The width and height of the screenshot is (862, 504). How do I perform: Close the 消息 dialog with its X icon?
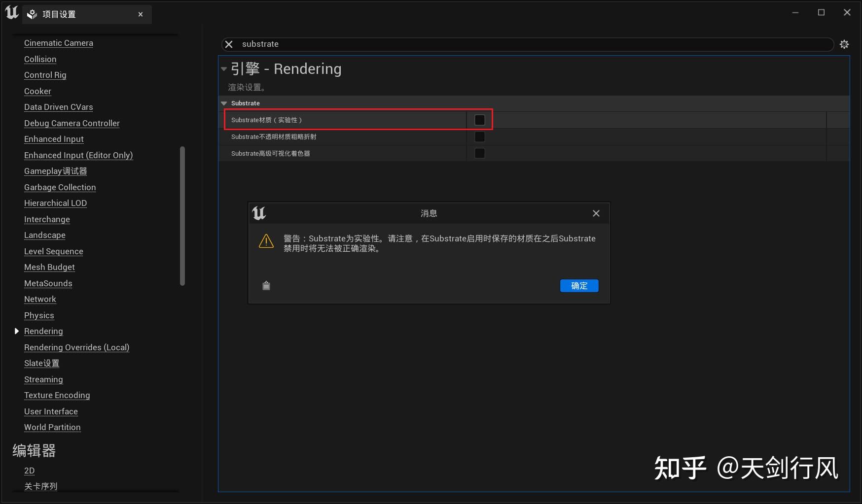596,213
